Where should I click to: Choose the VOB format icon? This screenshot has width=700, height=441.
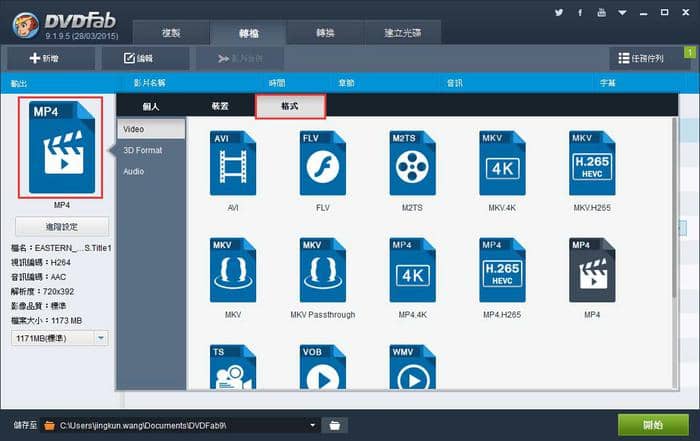click(322, 367)
